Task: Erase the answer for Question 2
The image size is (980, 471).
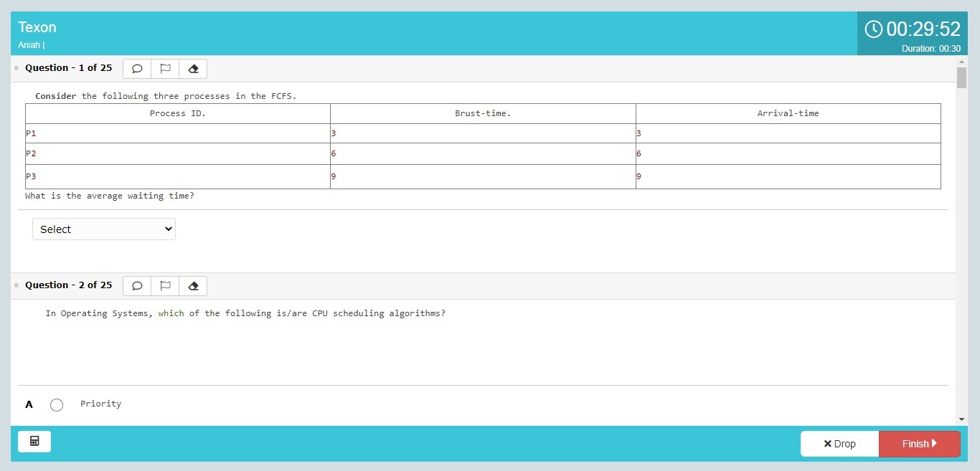Action: click(193, 286)
